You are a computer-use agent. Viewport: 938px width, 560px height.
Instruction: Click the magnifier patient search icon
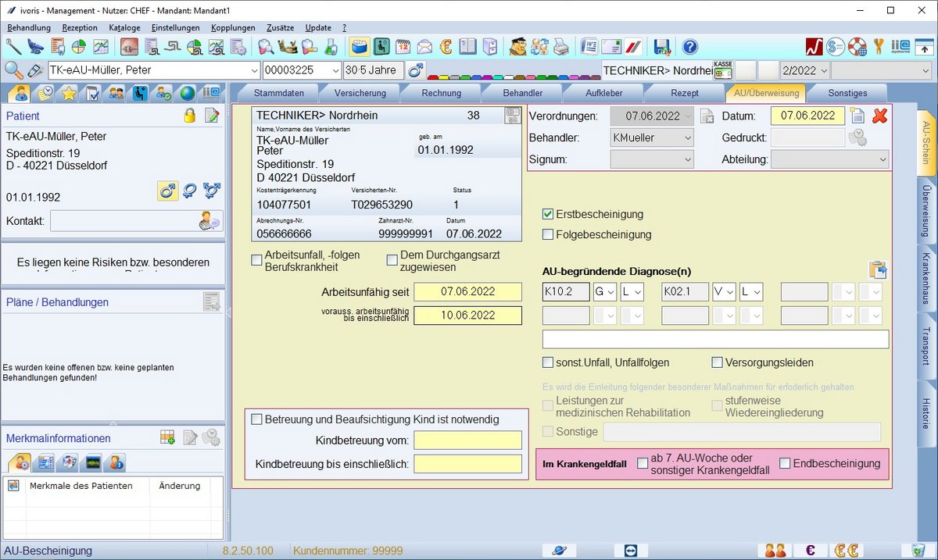(x=13, y=70)
